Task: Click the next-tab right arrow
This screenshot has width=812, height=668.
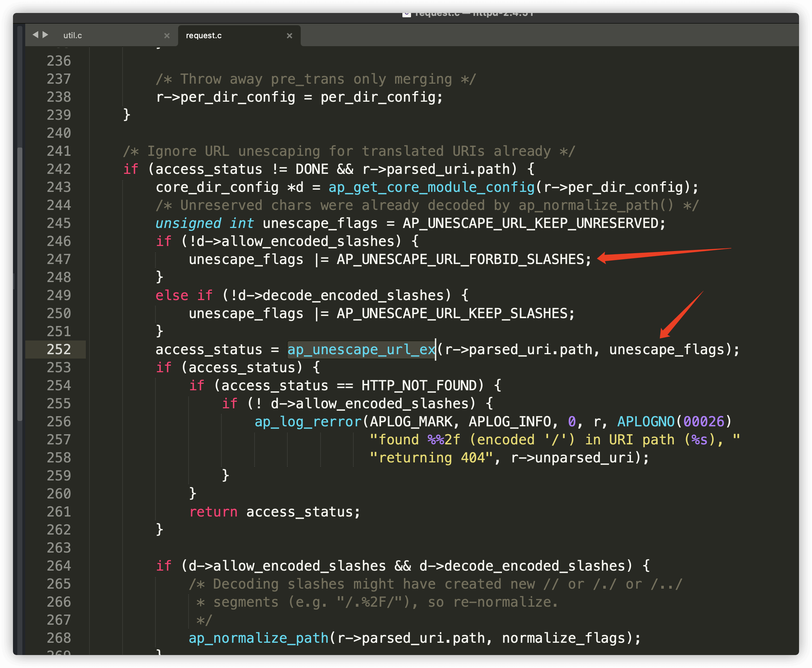Action: tap(45, 35)
